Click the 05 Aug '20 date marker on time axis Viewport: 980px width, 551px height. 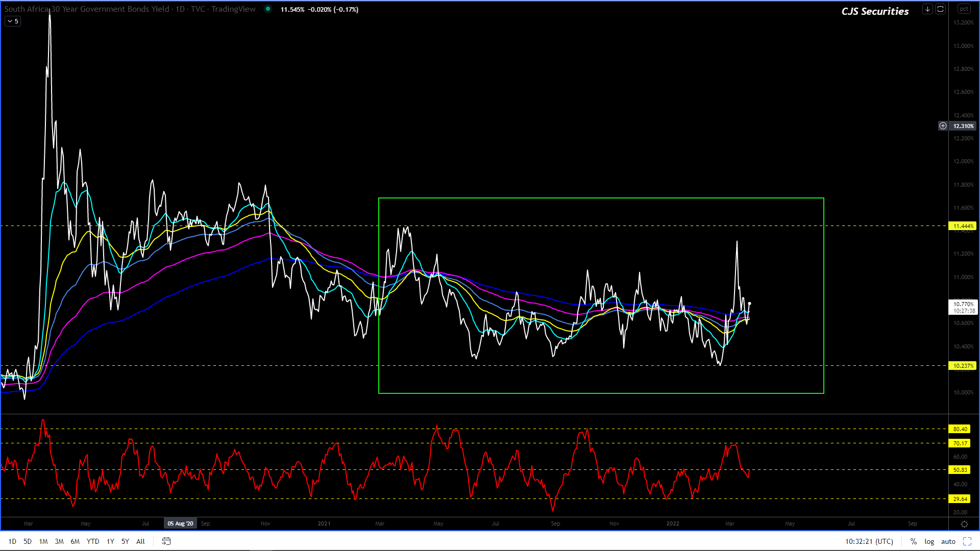pos(180,523)
